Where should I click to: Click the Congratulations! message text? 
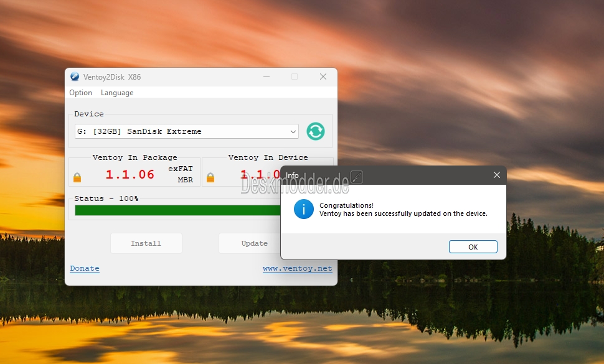346,205
